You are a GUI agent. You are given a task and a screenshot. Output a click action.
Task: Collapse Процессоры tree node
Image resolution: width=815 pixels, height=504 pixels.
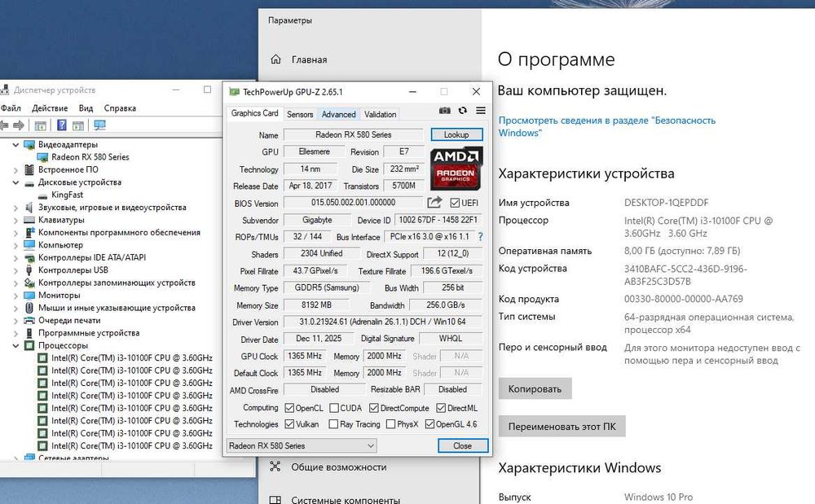point(15,346)
